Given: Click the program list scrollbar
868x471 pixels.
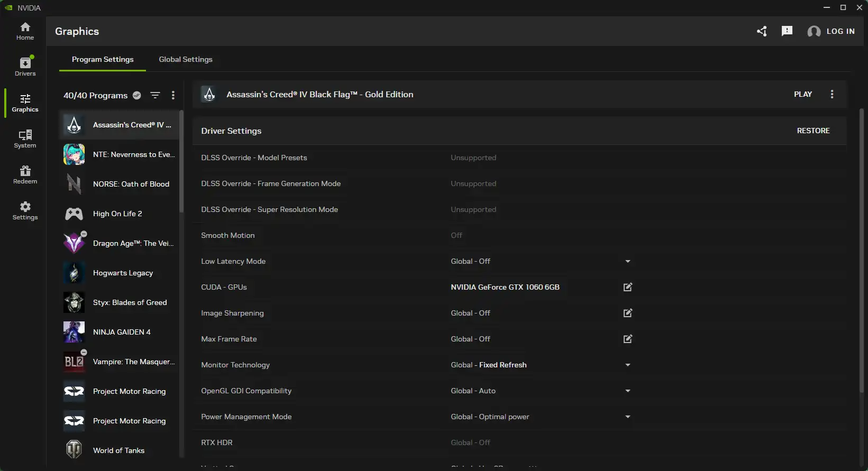Looking at the screenshot, I should point(181,161).
